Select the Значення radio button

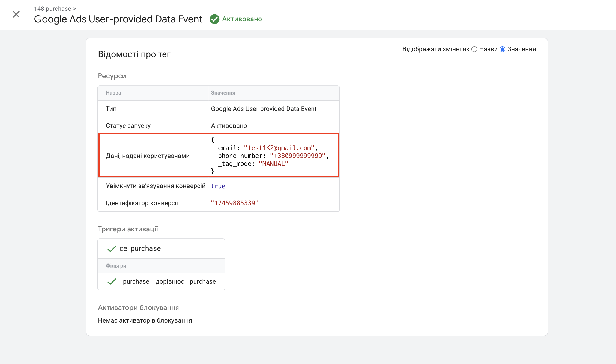point(503,49)
